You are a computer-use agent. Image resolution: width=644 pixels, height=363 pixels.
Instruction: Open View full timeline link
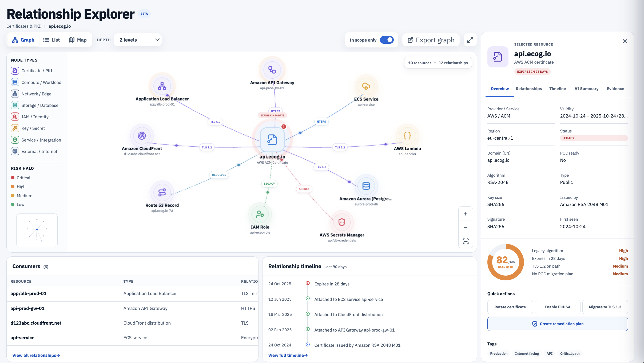(x=288, y=355)
